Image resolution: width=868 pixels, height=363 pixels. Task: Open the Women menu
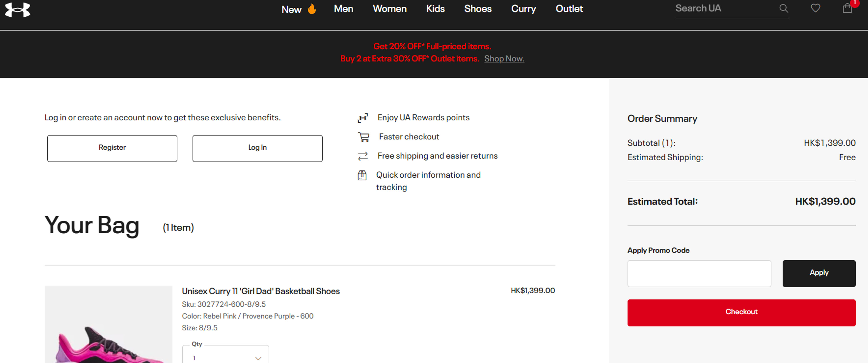pos(389,9)
